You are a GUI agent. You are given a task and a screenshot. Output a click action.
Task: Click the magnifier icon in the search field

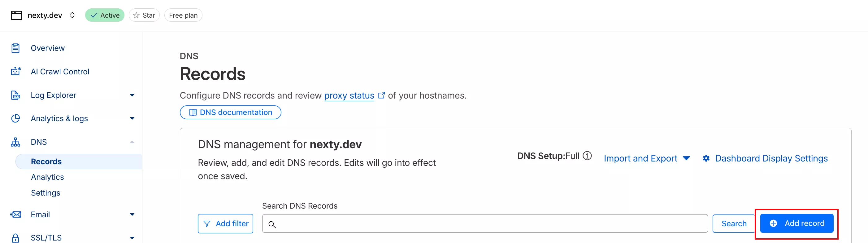pyautogui.click(x=272, y=224)
